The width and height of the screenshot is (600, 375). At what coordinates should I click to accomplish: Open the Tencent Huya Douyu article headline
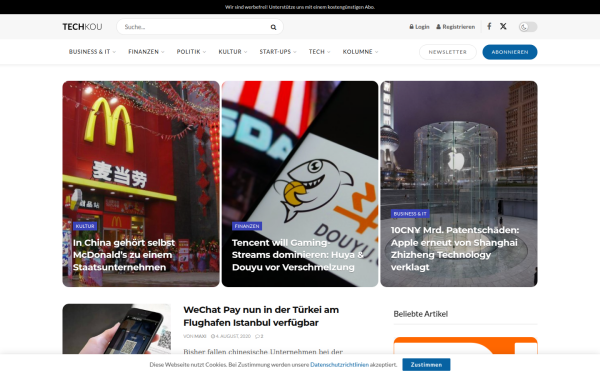[x=297, y=255]
